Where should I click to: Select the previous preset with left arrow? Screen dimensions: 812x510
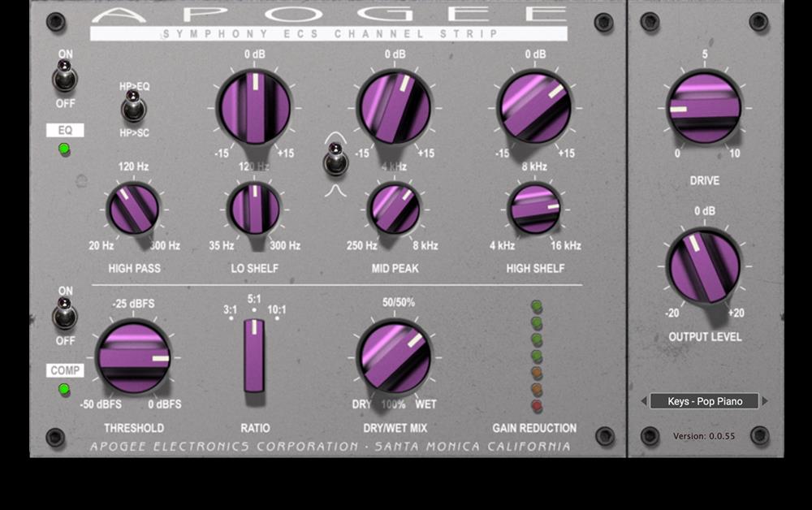(644, 401)
